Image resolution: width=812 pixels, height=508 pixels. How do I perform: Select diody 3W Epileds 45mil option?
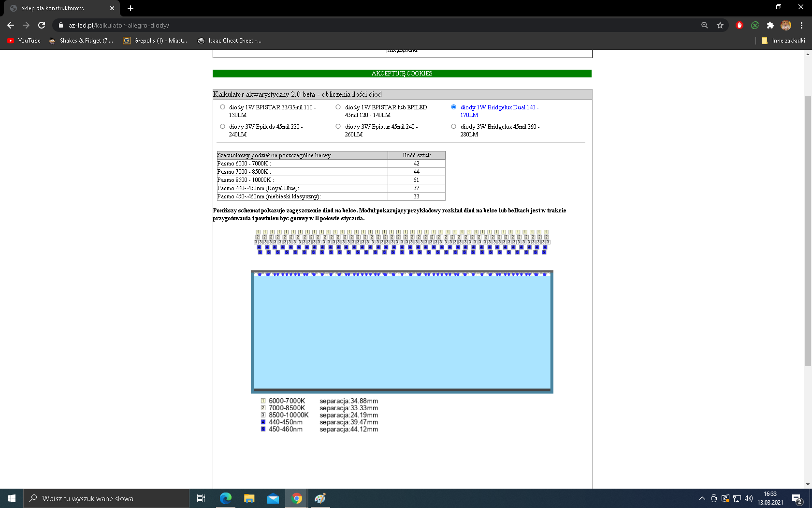(222, 127)
